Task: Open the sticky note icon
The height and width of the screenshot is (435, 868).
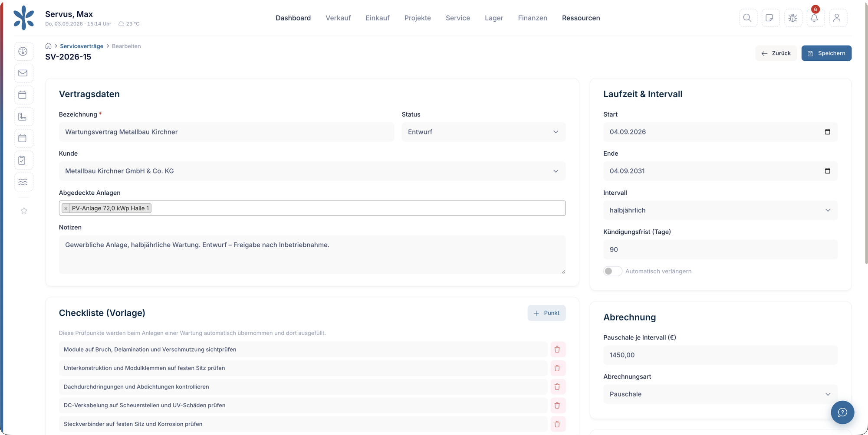Action: 770,18
